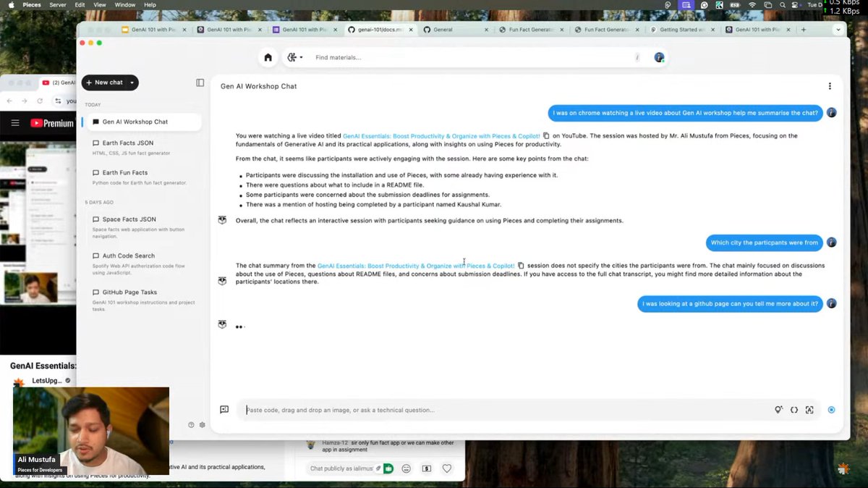The image size is (868, 488).
Task: Click the Super Chat dollar icon
Action: pos(427,468)
